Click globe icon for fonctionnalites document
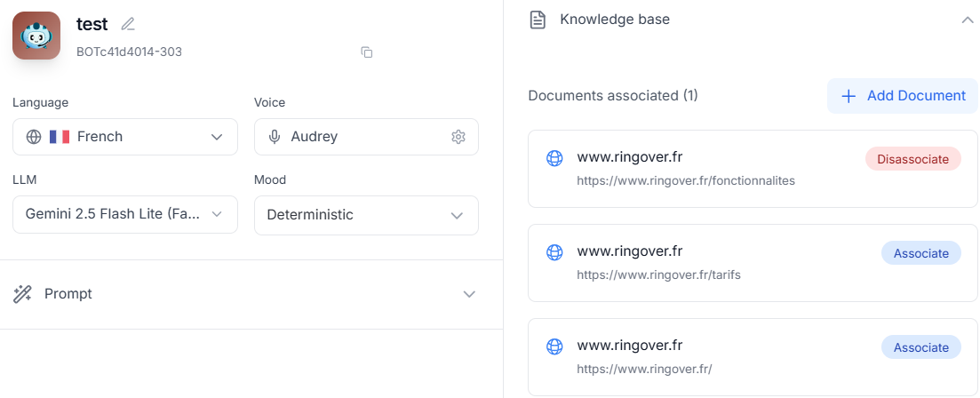 [x=554, y=158]
